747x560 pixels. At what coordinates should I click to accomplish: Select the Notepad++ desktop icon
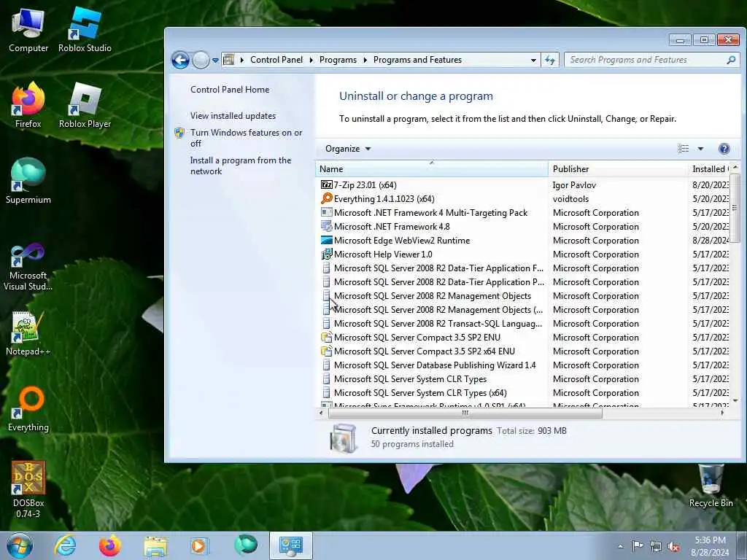pyautogui.click(x=28, y=333)
